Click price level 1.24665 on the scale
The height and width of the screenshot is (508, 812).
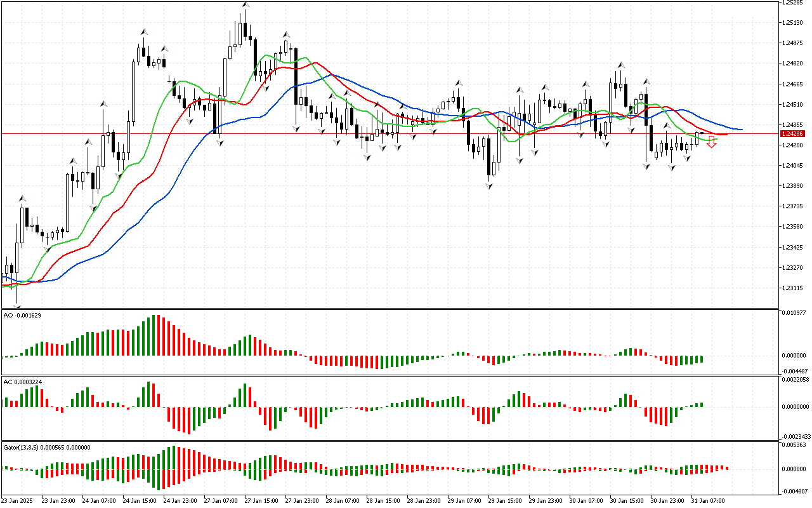pyautogui.click(x=794, y=84)
